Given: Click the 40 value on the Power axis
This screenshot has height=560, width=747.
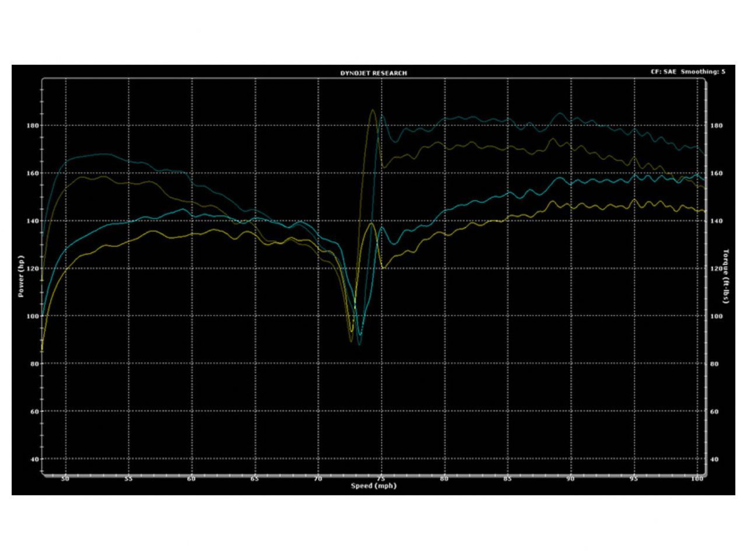Looking at the screenshot, I should tap(34, 459).
